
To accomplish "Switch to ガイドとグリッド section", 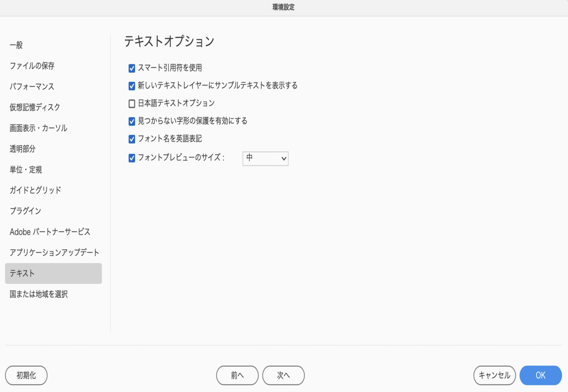I will tap(35, 190).
